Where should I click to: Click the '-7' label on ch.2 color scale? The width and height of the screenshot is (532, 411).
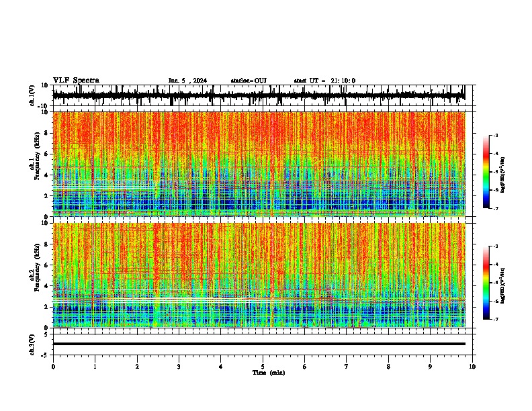[495, 319]
